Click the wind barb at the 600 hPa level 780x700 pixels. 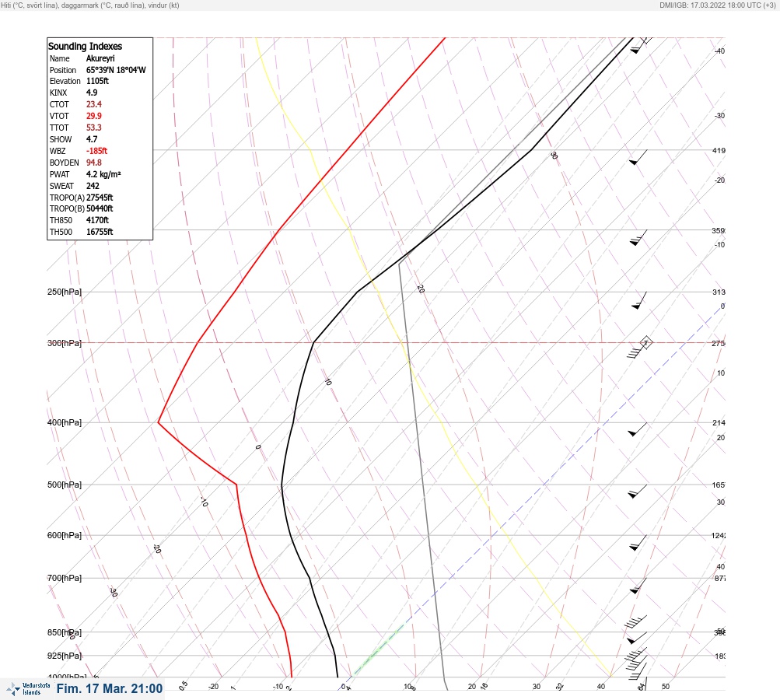[x=638, y=543]
